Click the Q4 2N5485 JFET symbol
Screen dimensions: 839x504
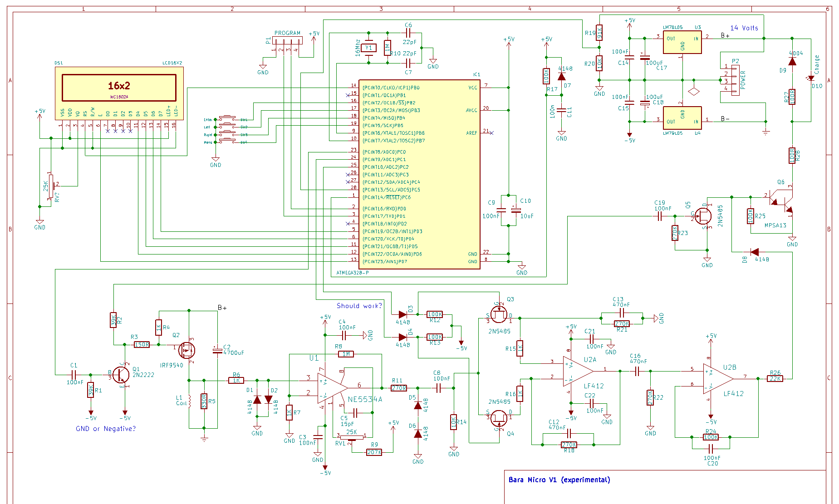coord(499,417)
